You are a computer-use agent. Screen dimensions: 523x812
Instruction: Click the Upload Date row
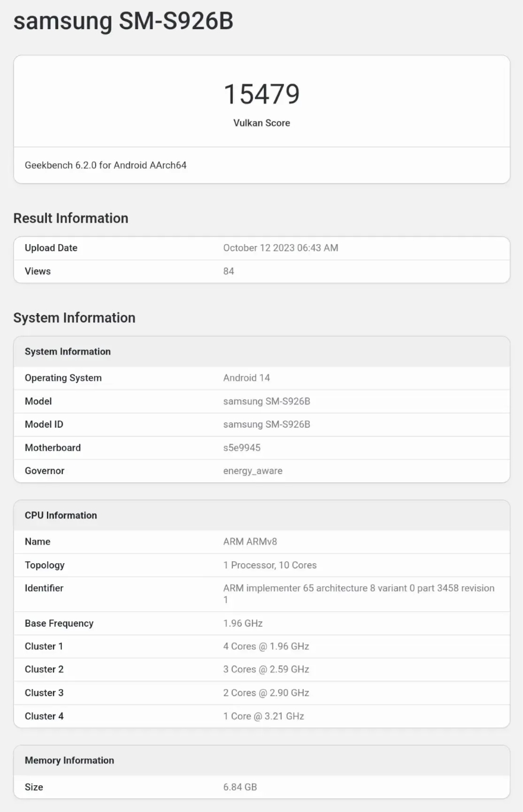(x=51, y=248)
